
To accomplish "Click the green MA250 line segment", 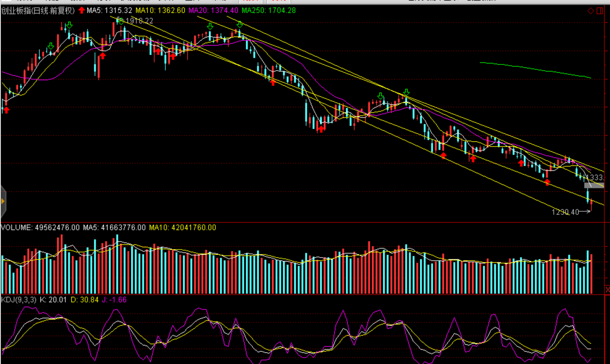I will click(x=535, y=69).
